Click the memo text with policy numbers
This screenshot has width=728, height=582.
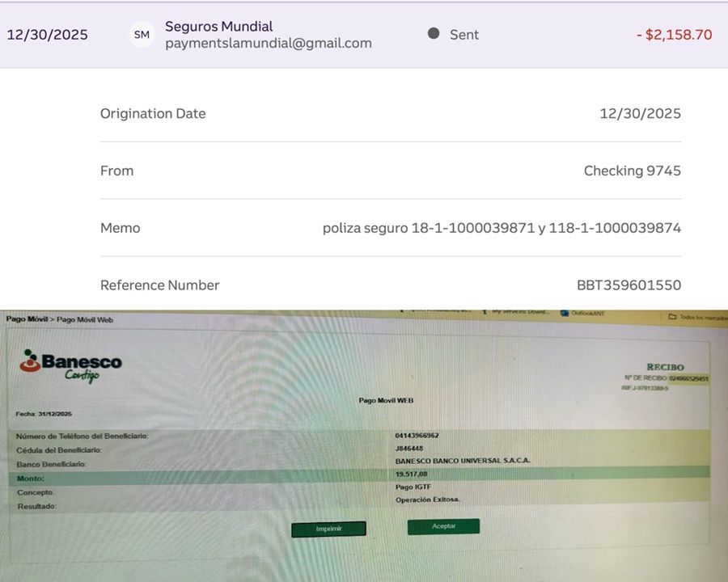pyautogui.click(x=502, y=228)
